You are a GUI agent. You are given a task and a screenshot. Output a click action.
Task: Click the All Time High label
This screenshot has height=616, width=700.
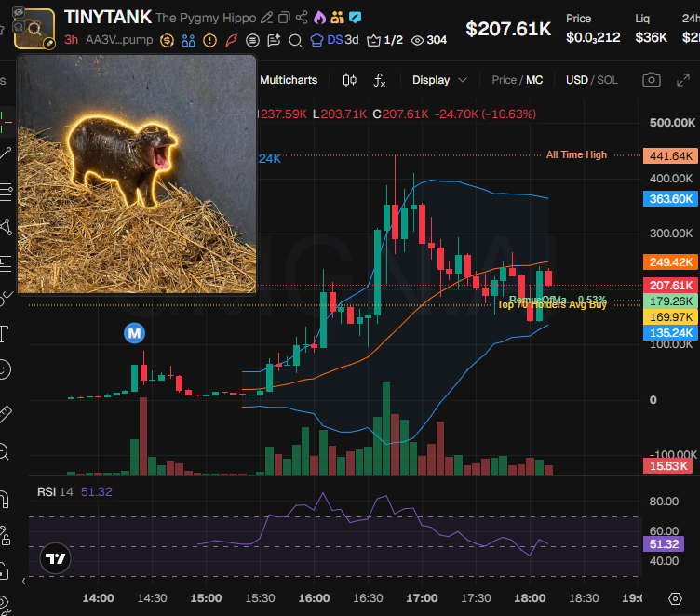tap(576, 154)
